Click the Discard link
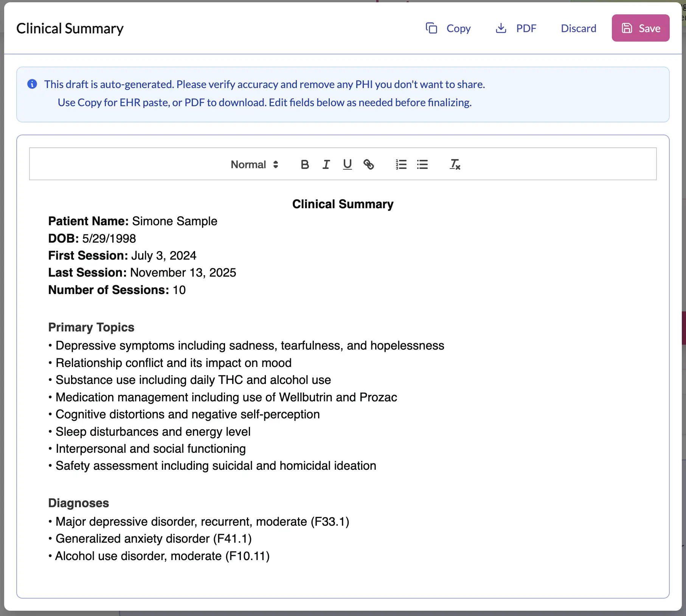The image size is (686, 616). 578,28
